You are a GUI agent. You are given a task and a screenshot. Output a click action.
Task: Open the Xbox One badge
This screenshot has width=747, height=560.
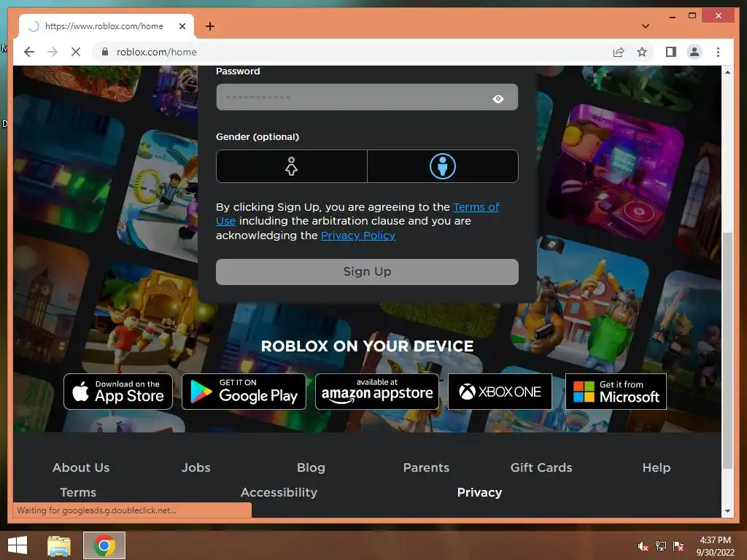(500, 392)
